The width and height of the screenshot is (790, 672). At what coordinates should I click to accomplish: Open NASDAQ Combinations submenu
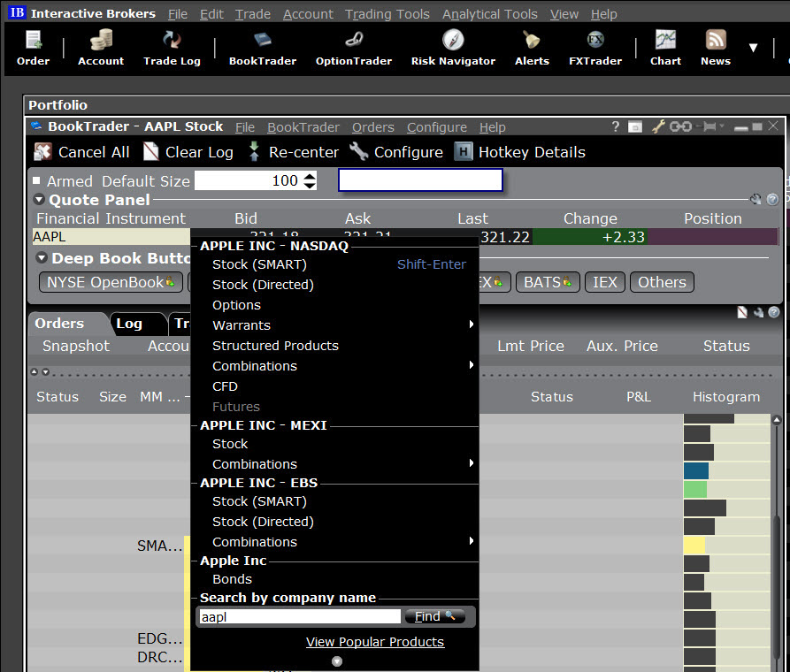(334, 366)
